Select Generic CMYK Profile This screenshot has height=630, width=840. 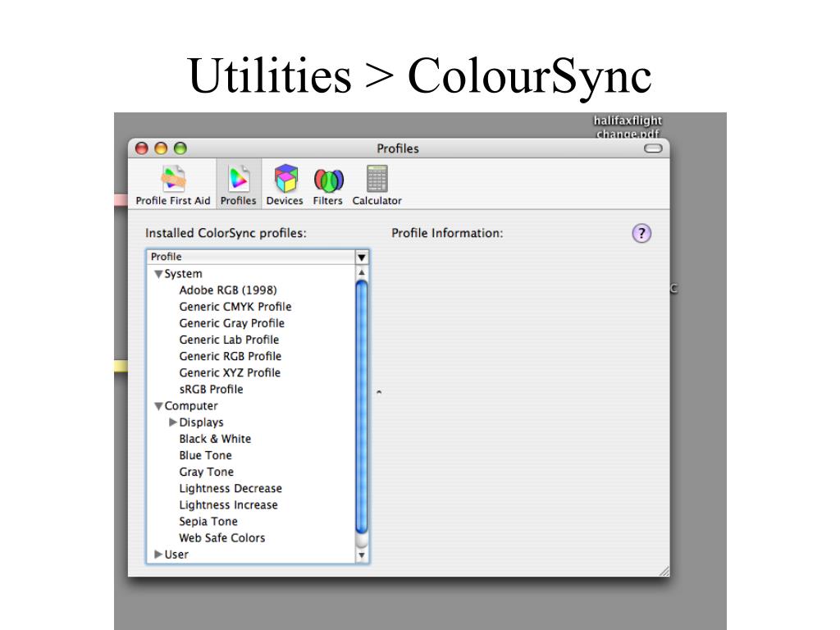coord(235,307)
